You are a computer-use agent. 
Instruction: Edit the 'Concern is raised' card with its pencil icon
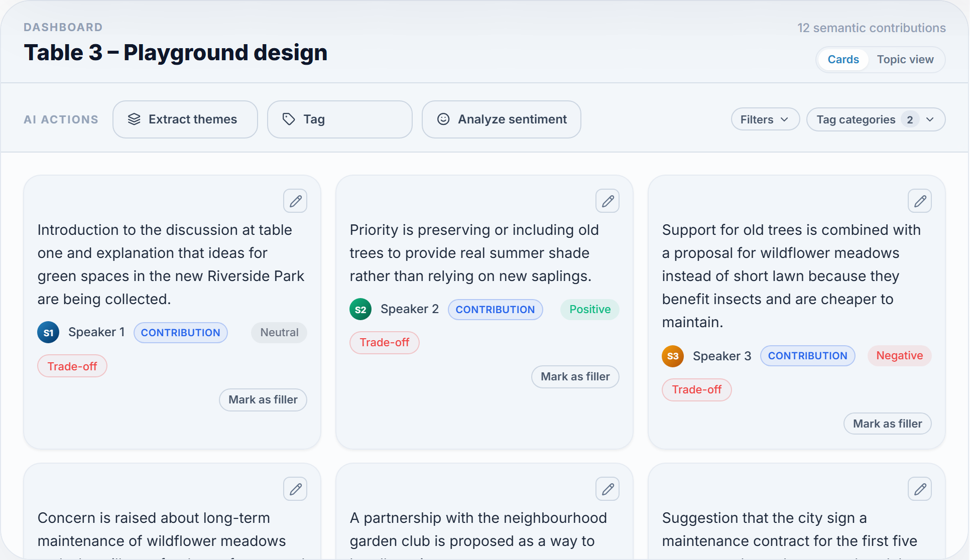295,489
